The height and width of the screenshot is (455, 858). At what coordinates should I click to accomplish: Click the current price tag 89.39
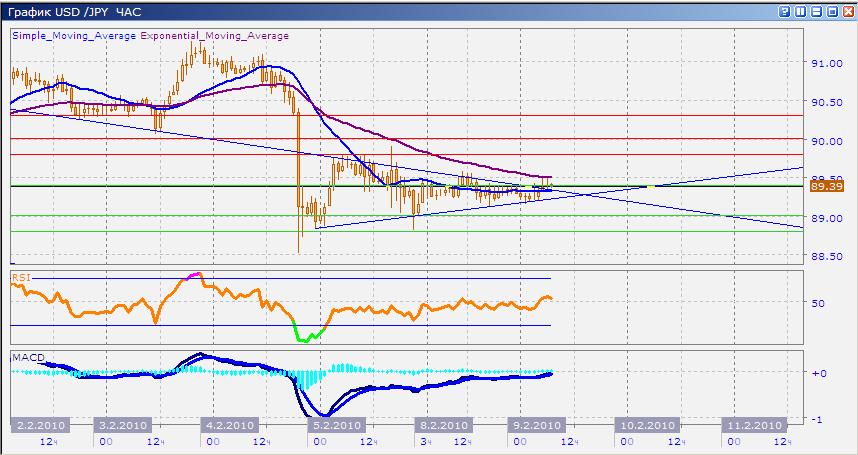coord(826,186)
